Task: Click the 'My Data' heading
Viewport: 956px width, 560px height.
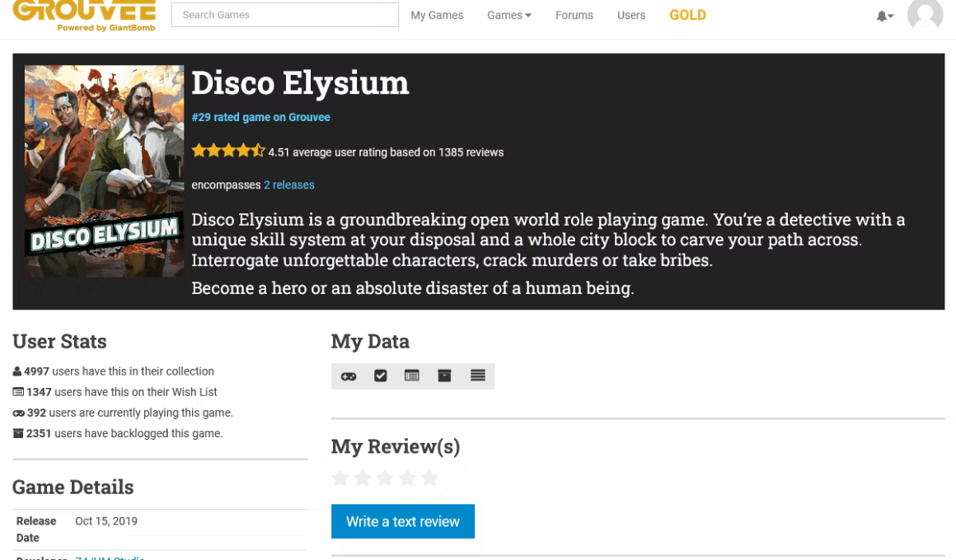Action: click(x=370, y=341)
